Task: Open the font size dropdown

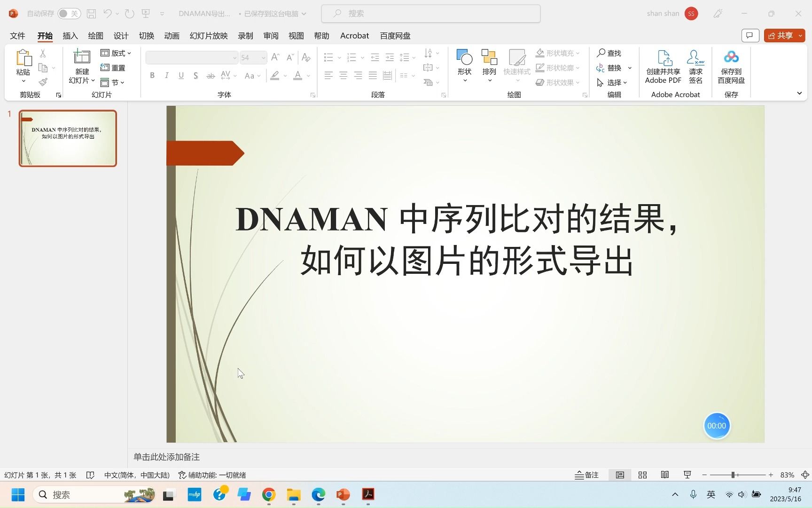Action: pyautogui.click(x=262, y=57)
